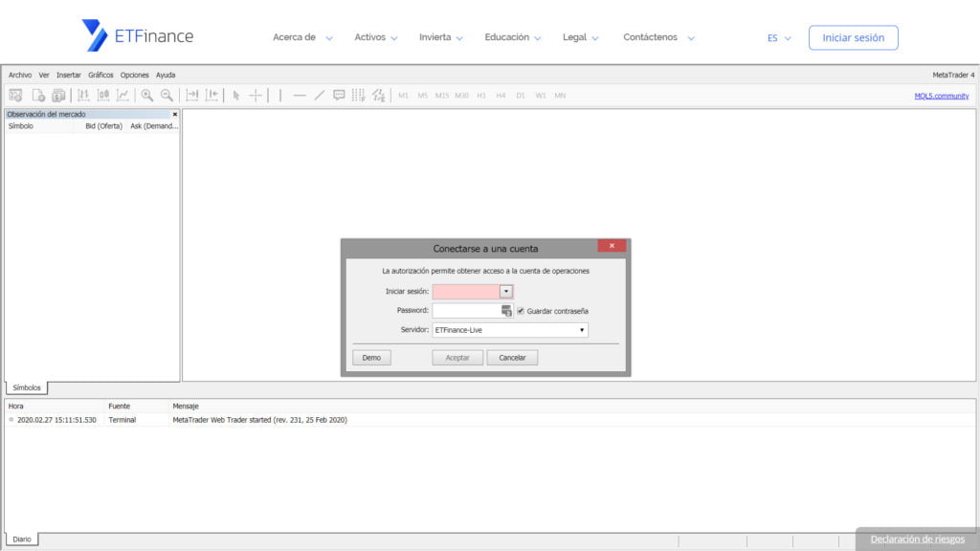The width and height of the screenshot is (980, 551).
Task: Add a text comment using the speech bubble icon
Action: [x=338, y=95]
